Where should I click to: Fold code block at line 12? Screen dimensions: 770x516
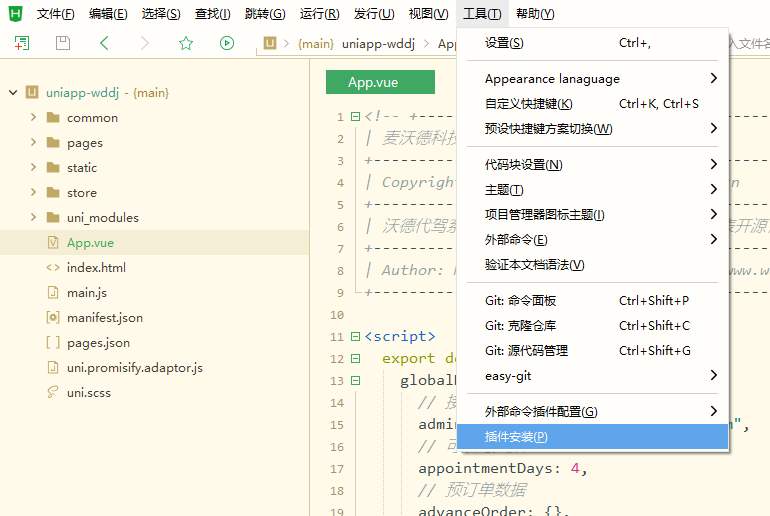pos(356,358)
